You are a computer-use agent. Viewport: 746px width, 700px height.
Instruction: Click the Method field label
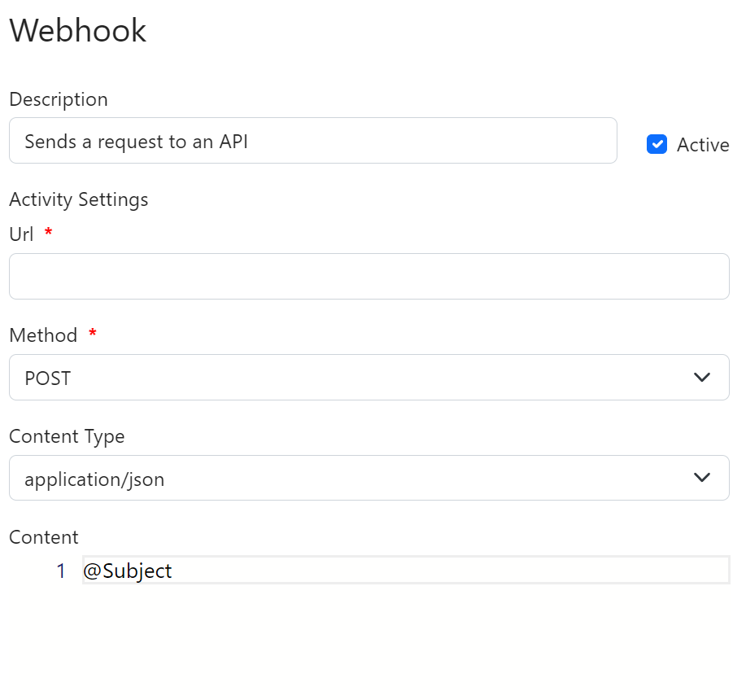click(43, 335)
